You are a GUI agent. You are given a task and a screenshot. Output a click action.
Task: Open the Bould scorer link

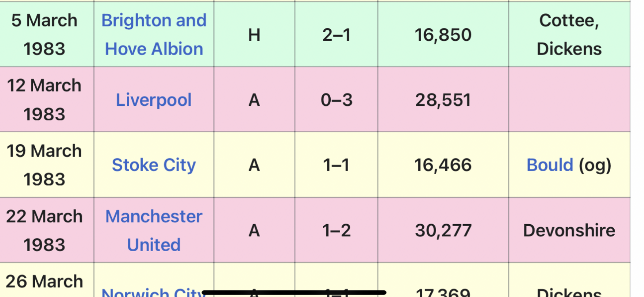click(550, 165)
